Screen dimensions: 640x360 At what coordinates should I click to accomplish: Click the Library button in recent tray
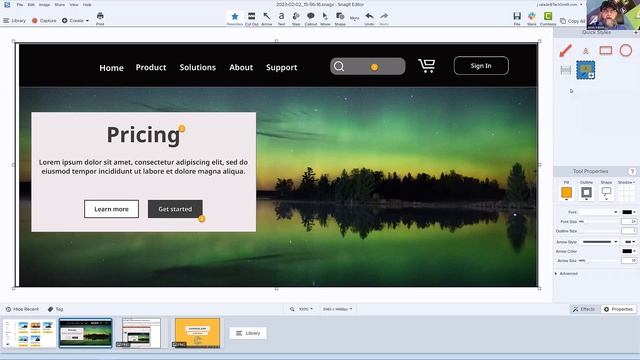point(248,333)
